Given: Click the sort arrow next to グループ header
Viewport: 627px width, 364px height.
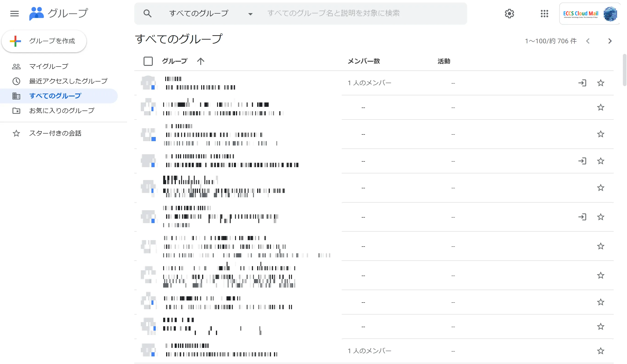Looking at the screenshot, I should coord(200,61).
